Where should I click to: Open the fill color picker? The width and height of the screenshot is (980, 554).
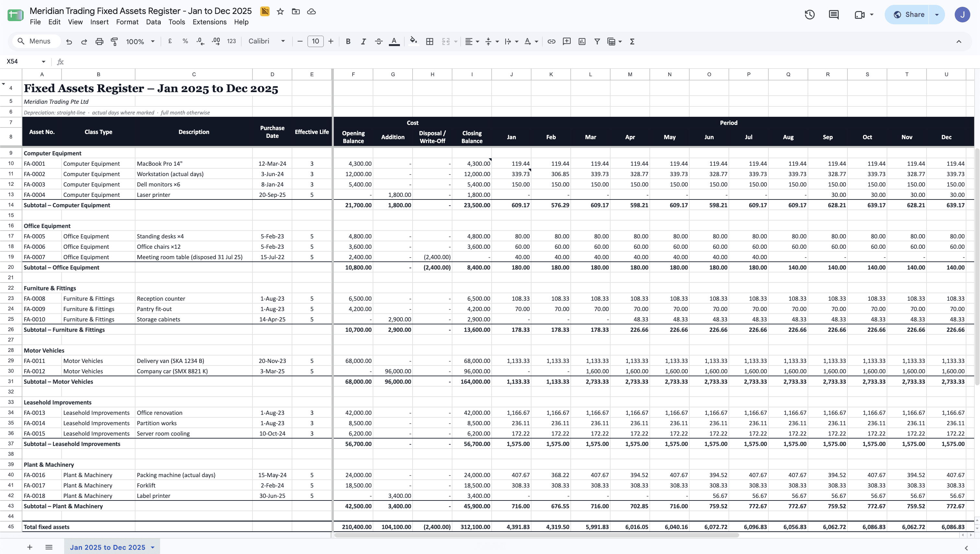413,42
